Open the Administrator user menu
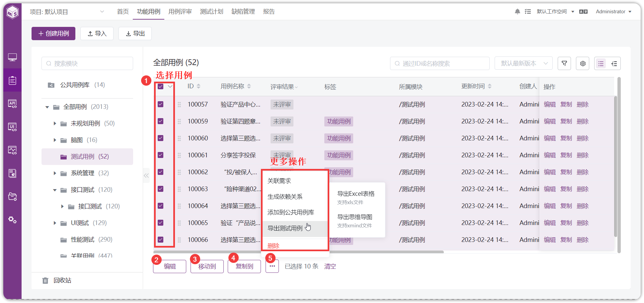Image resolution: width=644 pixels, height=303 pixels. pyautogui.click(x=613, y=12)
